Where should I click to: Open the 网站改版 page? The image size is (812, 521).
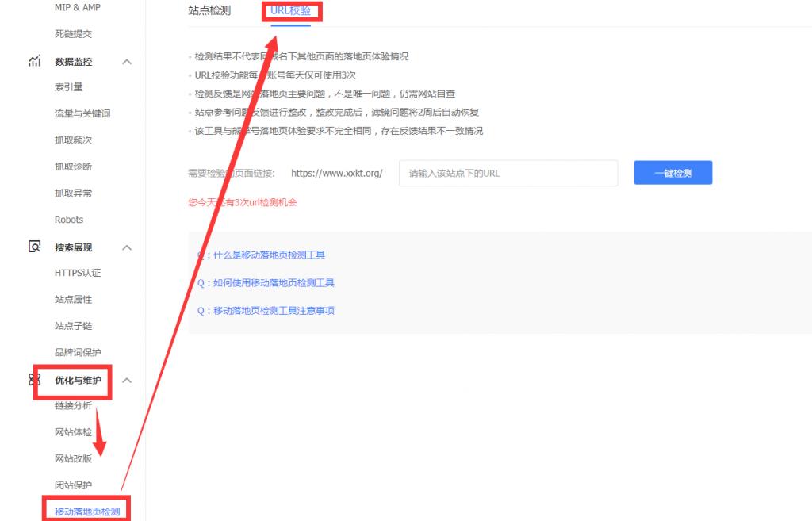click(x=72, y=458)
